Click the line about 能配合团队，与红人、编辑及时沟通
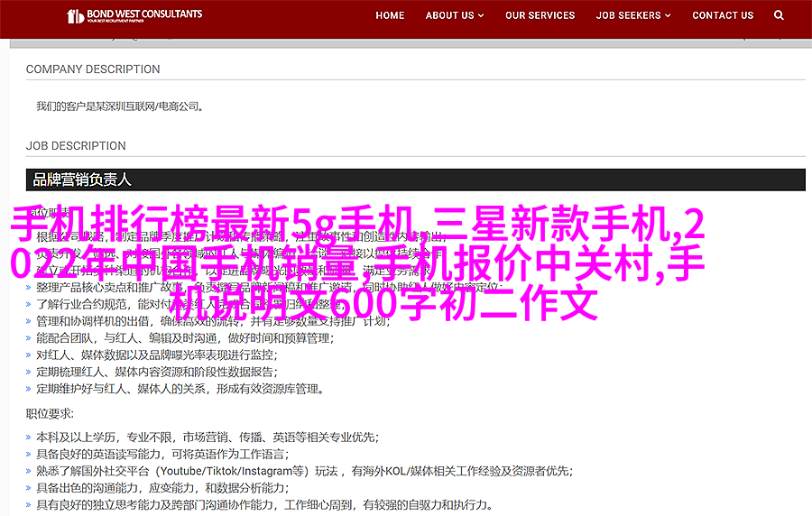812x516 pixels. [x=185, y=338]
